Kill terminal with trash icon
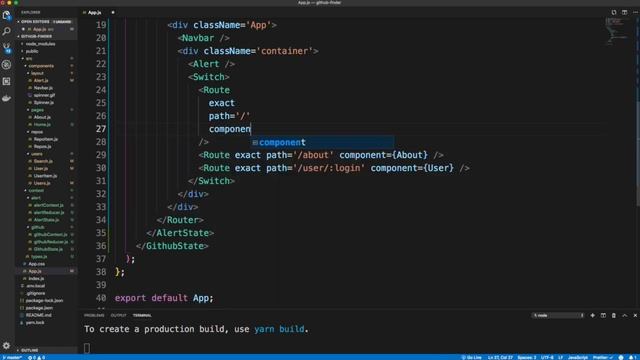Viewport: 640px width, 360px height. 614,316
